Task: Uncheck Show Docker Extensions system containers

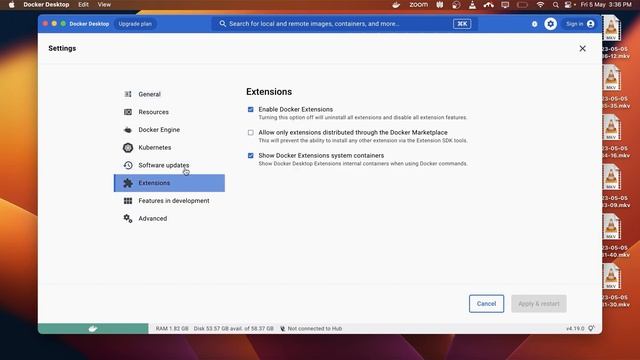Action: click(x=251, y=156)
